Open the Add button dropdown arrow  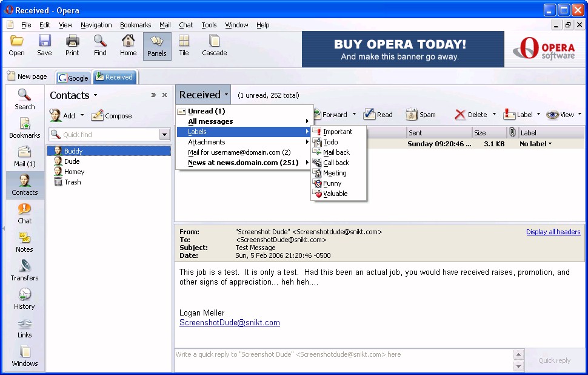pyautogui.click(x=82, y=115)
